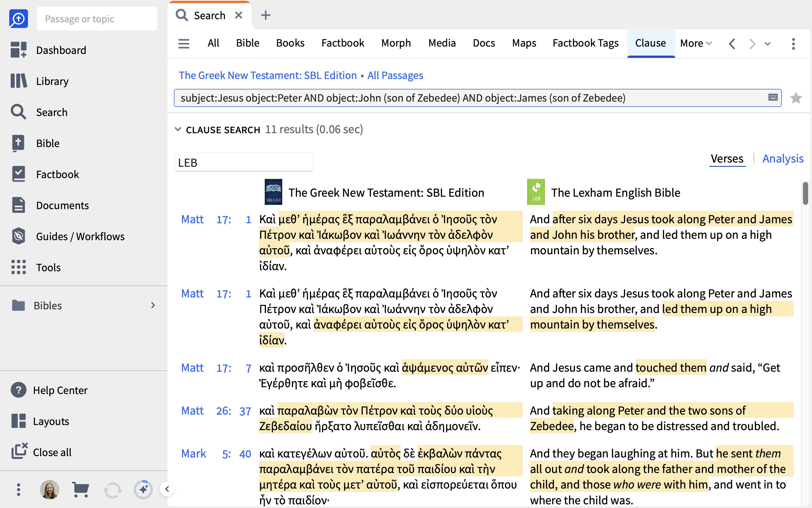Click the Close all icon
Viewport: 812px width, 508px height.
pos(19,451)
